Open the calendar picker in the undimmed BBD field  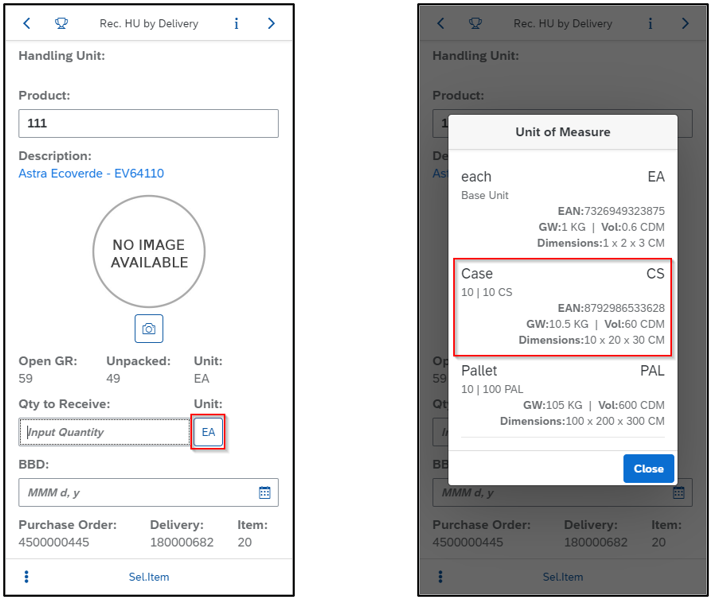265,493
